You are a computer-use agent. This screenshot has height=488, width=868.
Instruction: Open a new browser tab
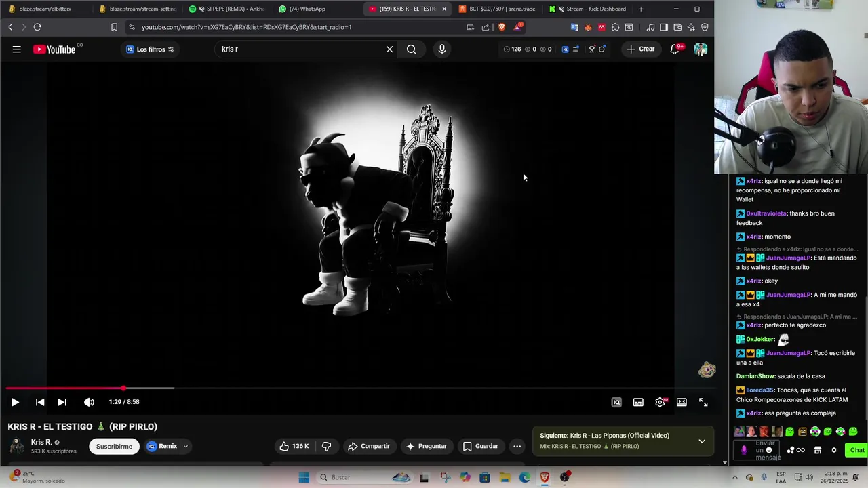641,9
